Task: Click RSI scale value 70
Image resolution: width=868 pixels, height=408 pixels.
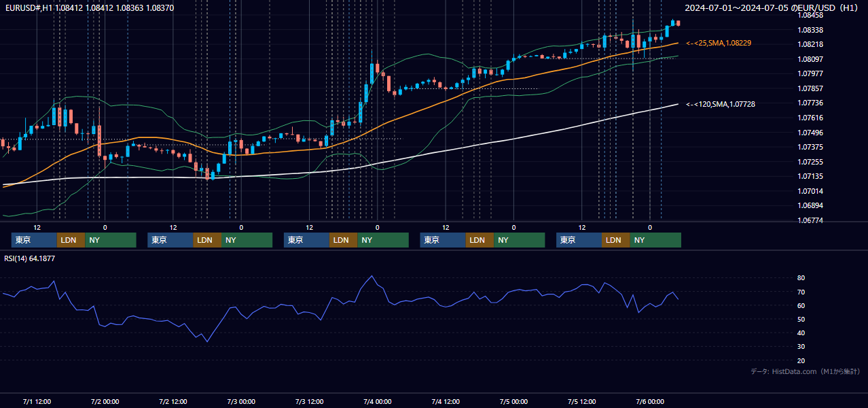Action: click(x=801, y=292)
